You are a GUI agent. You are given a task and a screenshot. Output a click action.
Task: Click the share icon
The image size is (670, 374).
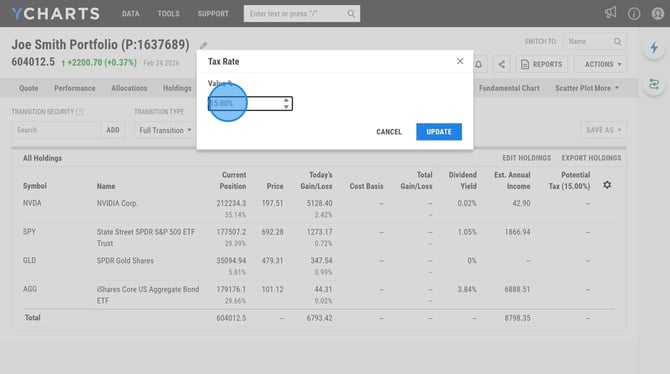pos(502,65)
